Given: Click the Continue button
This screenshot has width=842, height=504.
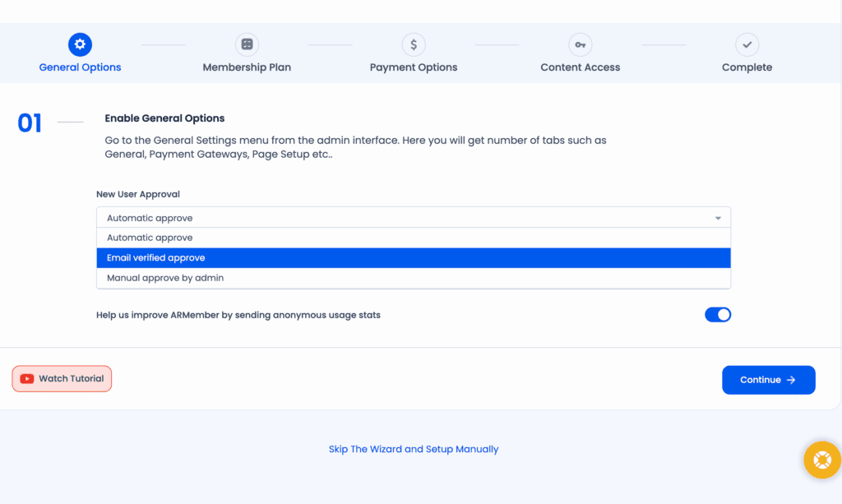Looking at the screenshot, I should point(769,380).
